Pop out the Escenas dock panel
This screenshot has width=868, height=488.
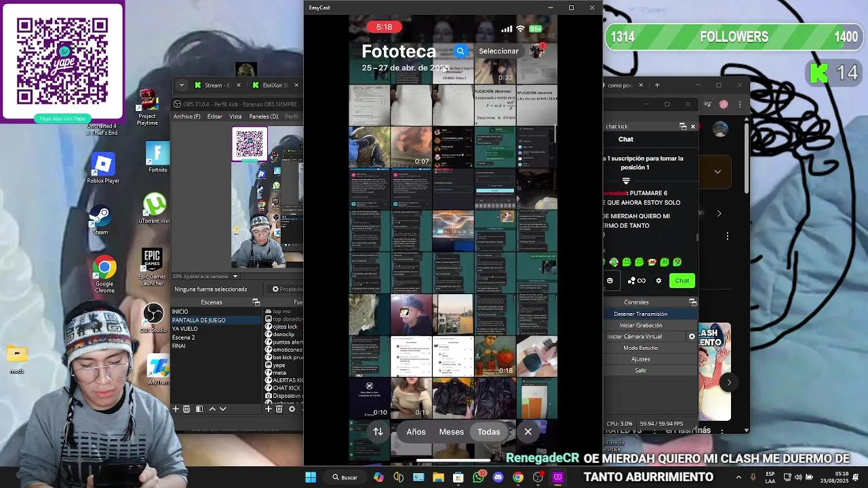point(256,302)
